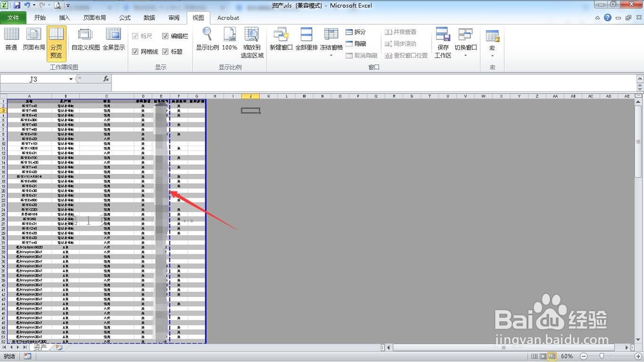Insert a new worksheet tab

(59, 348)
